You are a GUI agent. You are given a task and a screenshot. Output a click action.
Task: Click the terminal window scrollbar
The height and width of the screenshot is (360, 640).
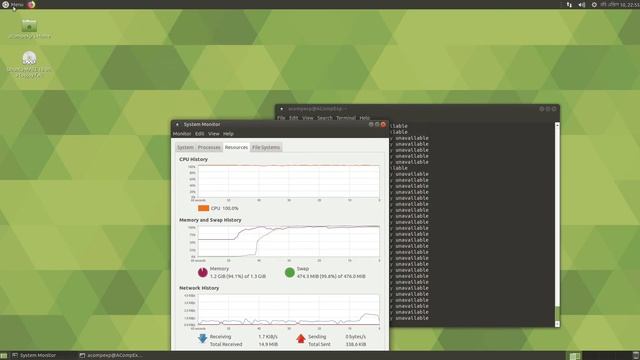pyautogui.click(x=557, y=224)
